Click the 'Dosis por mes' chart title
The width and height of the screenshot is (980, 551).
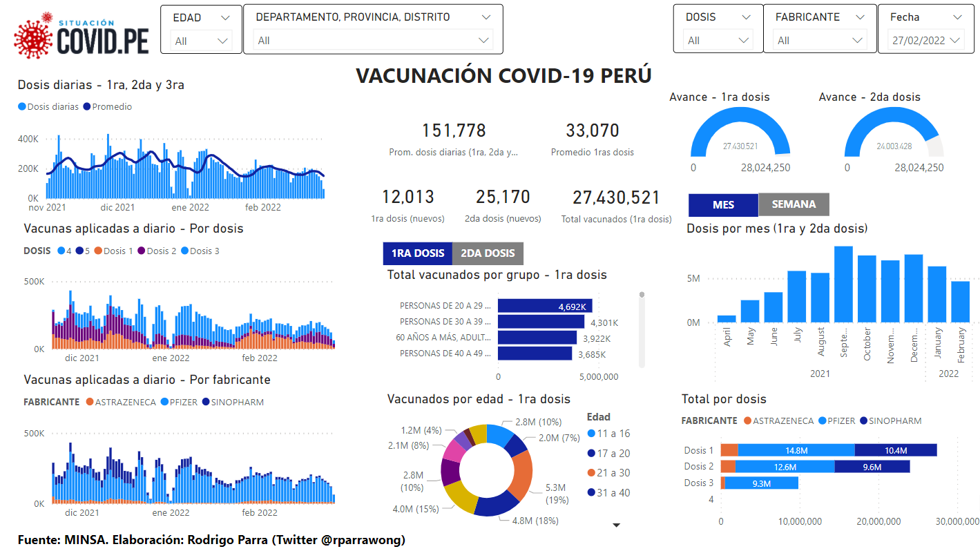click(x=777, y=229)
